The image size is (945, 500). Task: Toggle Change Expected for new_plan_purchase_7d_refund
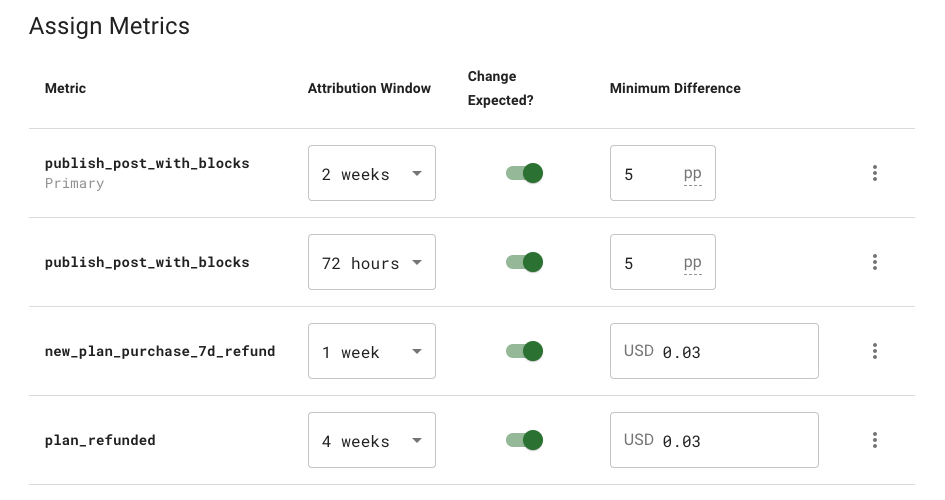tap(524, 351)
